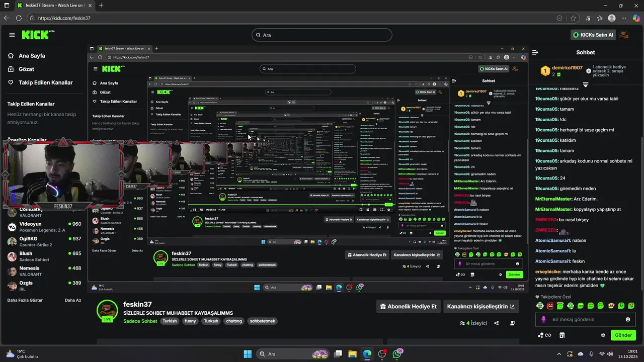Click Abonelik Hediye Et button
Screen dimensions: 644x362
click(408, 307)
